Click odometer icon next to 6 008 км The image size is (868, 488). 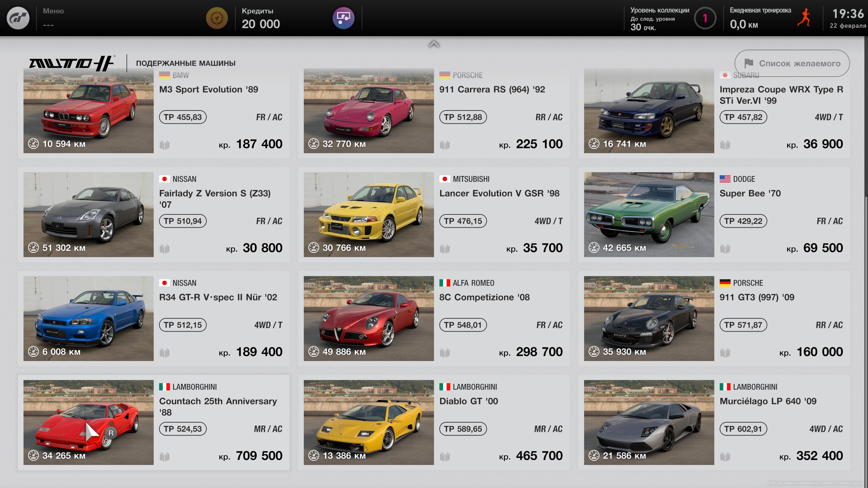point(33,351)
